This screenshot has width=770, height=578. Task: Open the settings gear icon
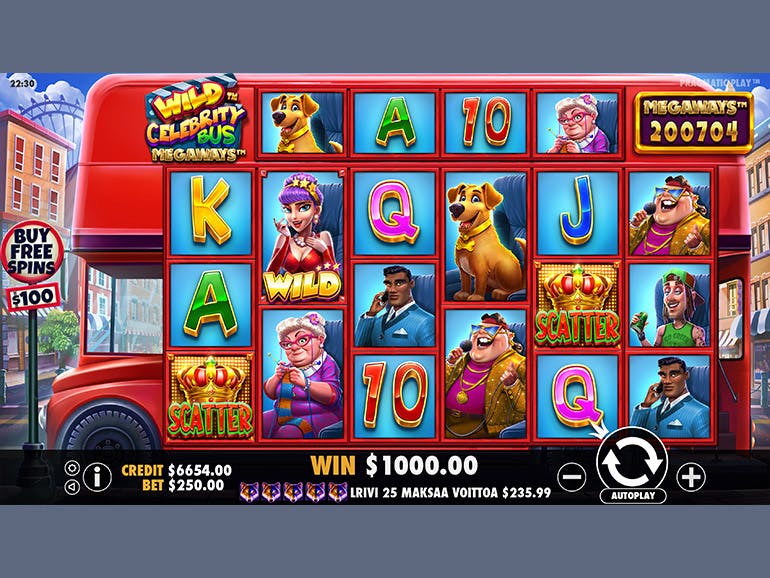coord(72,468)
